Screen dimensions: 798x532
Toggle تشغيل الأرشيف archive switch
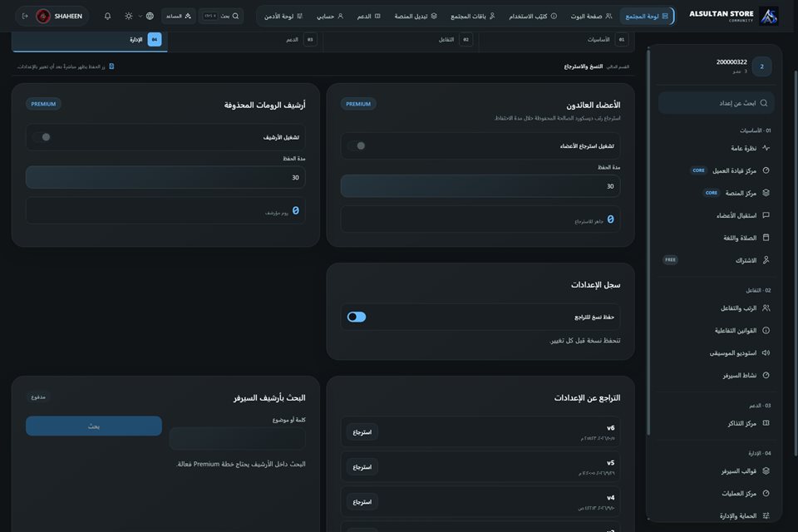point(42,137)
